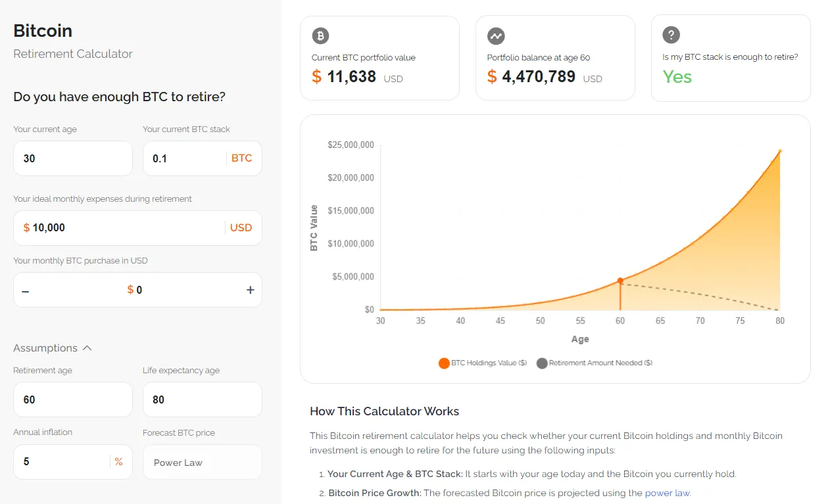Click the retirement age input box
The width and height of the screenshot is (828, 504).
73,400
